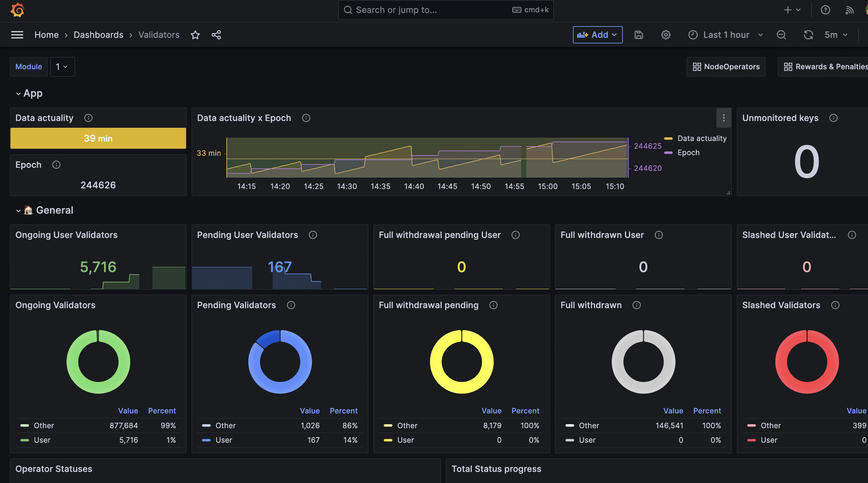Open Data actuality x Epoch panel menu

point(724,118)
